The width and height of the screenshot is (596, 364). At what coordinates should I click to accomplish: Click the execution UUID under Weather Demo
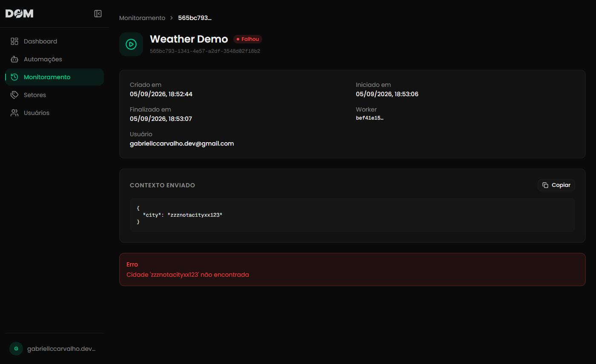205,51
